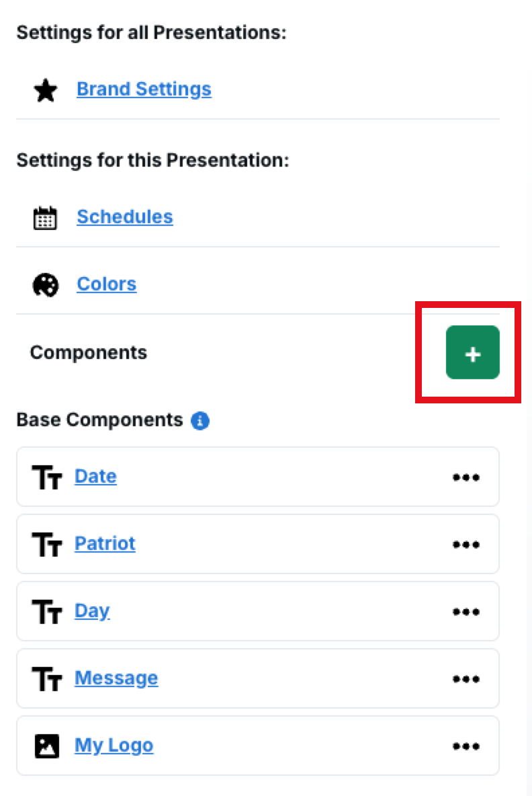Screen dimensions: 532x796
Task: Click the text icon beside Message
Action: point(46,679)
